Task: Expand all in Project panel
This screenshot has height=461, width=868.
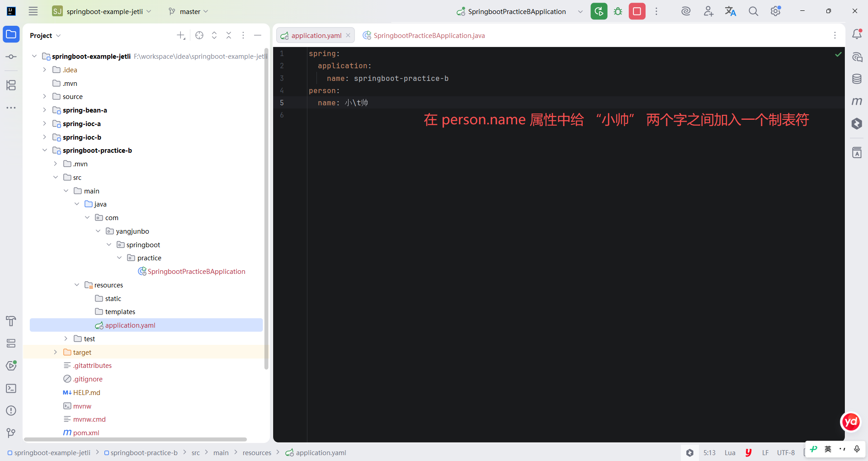Action: (214, 35)
